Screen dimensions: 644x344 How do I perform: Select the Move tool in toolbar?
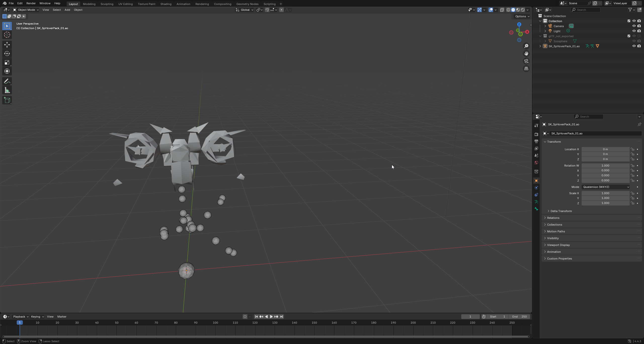tap(7, 45)
